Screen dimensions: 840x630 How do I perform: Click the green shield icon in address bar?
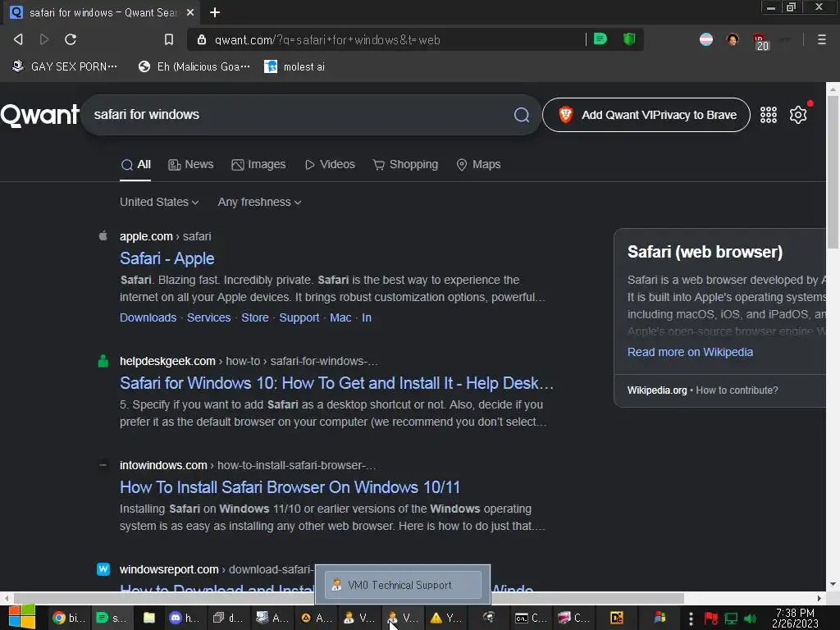[629, 39]
